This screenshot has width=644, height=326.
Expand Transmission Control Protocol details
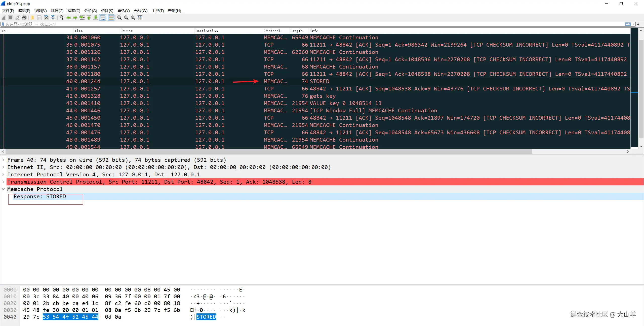point(3,182)
